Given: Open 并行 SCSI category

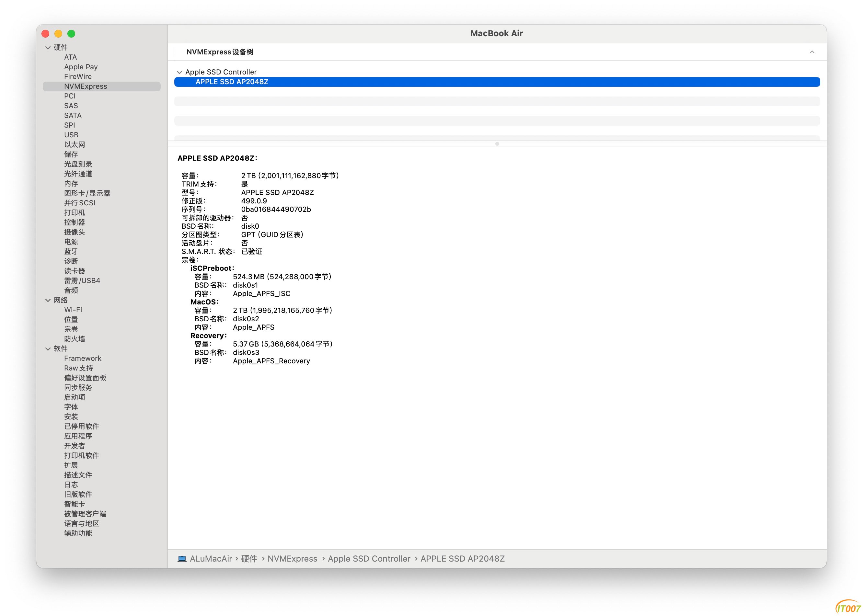Looking at the screenshot, I should coord(80,203).
